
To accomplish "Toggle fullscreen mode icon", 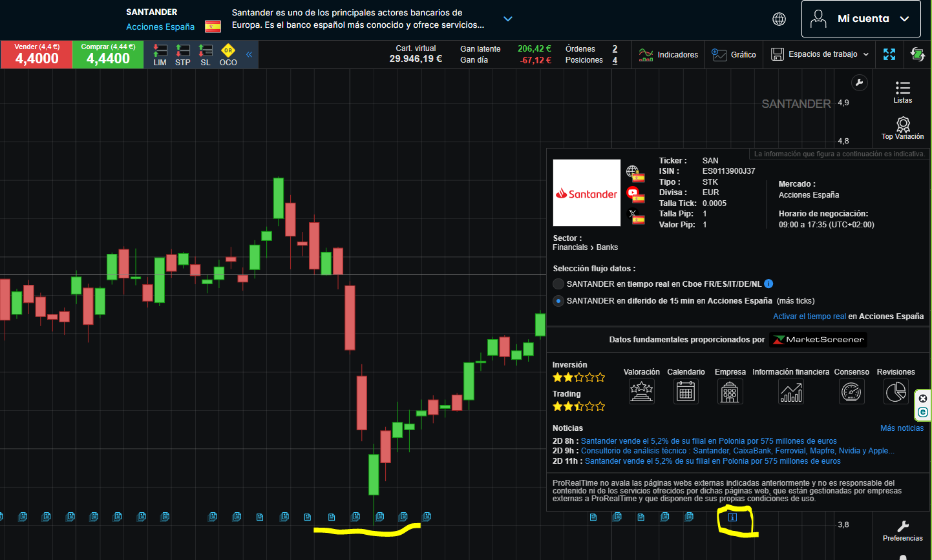I will (889, 54).
